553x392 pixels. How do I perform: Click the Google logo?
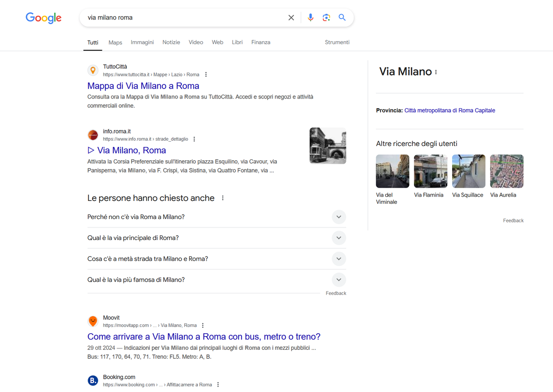coord(44,18)
